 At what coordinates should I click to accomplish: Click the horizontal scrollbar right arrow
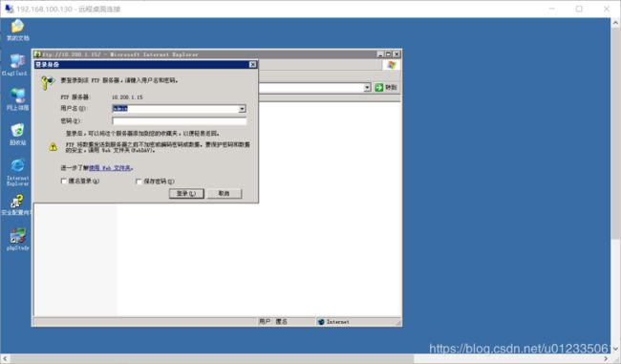pyautogui.click(x=606, y=358)
